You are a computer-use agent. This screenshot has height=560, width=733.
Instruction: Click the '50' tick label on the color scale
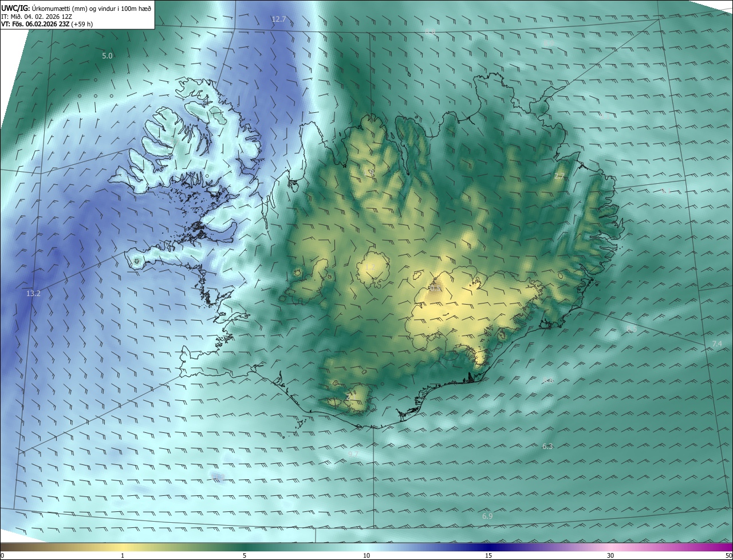[x=728, y=556]
